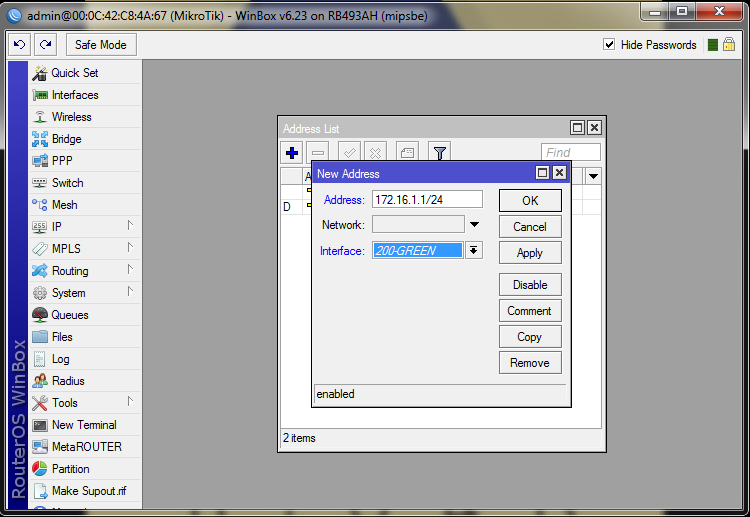
Task: Open the Log viewer
Action: tap(86, 359)
